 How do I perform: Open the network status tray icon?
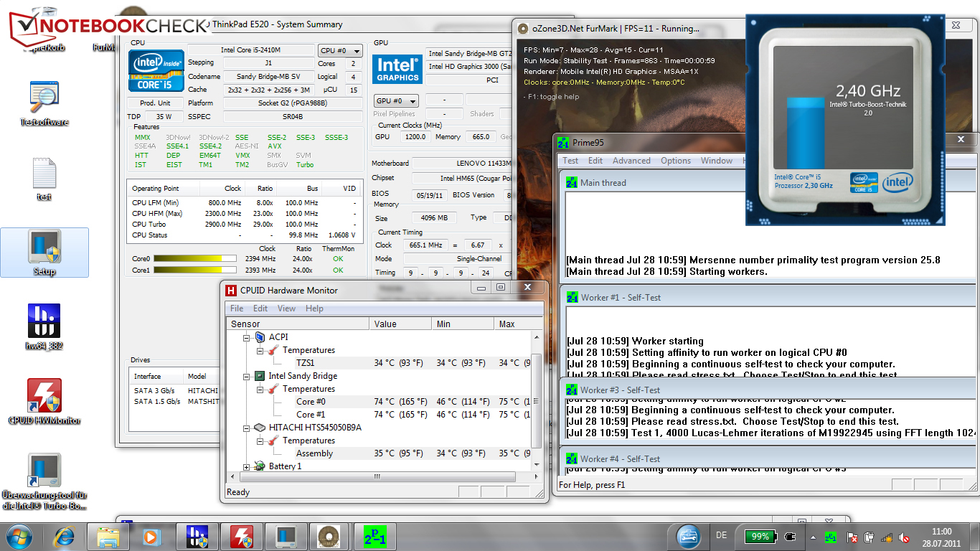click(887, 537)
